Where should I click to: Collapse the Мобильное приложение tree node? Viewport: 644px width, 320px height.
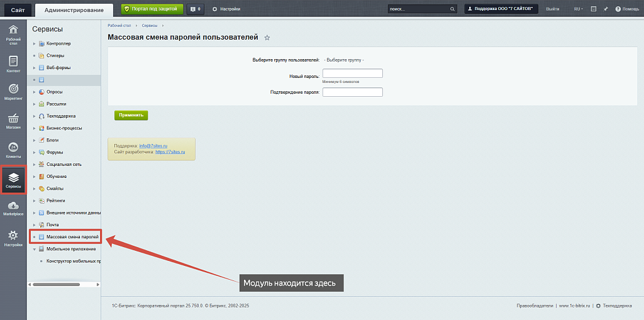coord(34,249)
